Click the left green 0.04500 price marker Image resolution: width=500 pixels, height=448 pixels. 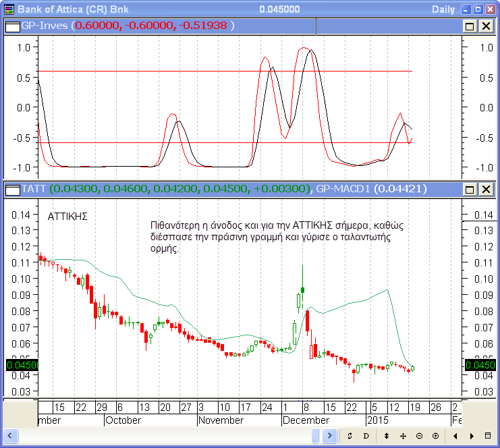click(x=22, y=365)
